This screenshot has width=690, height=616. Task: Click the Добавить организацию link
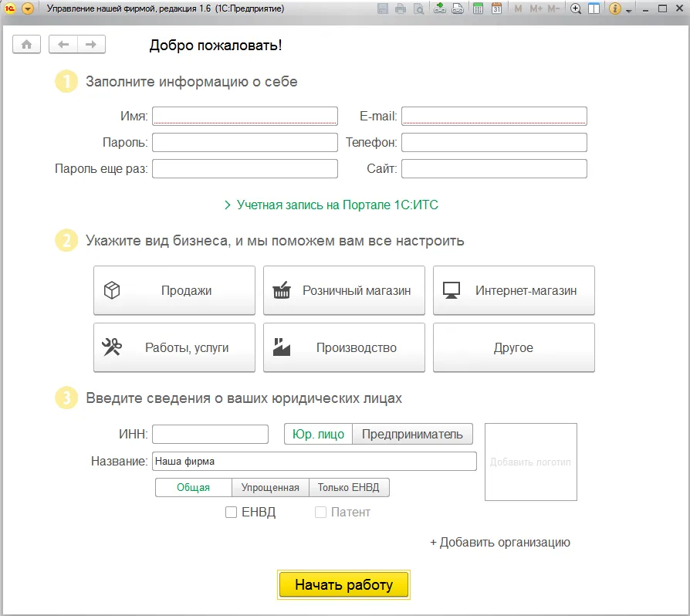pyautogui.click(x=500, y=542)
